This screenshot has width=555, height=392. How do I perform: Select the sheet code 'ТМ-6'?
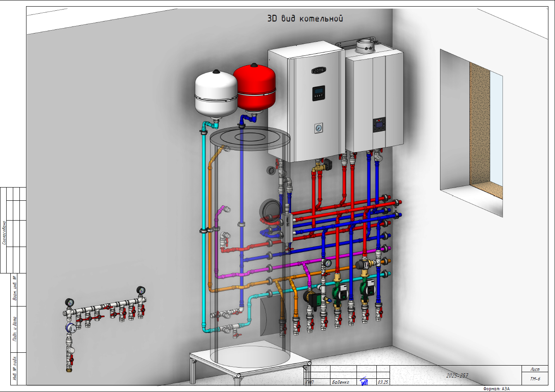[x=535, y=379]
